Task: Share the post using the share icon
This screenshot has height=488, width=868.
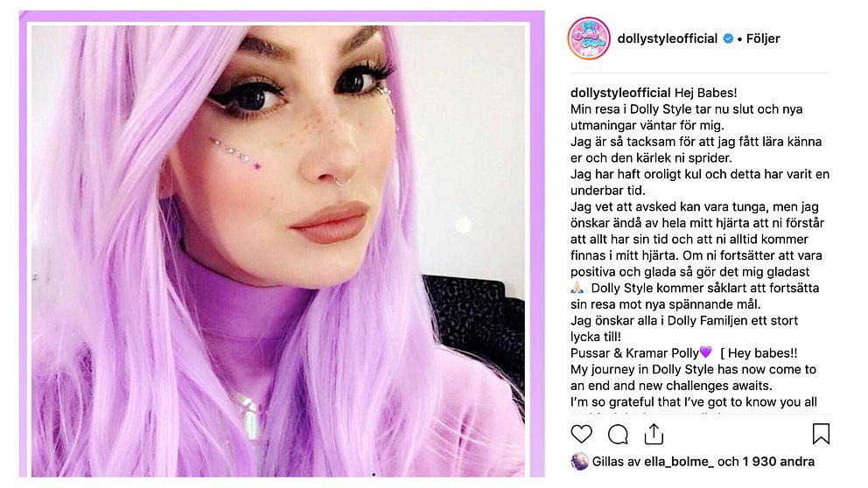Action: click(x=654, y=435)
